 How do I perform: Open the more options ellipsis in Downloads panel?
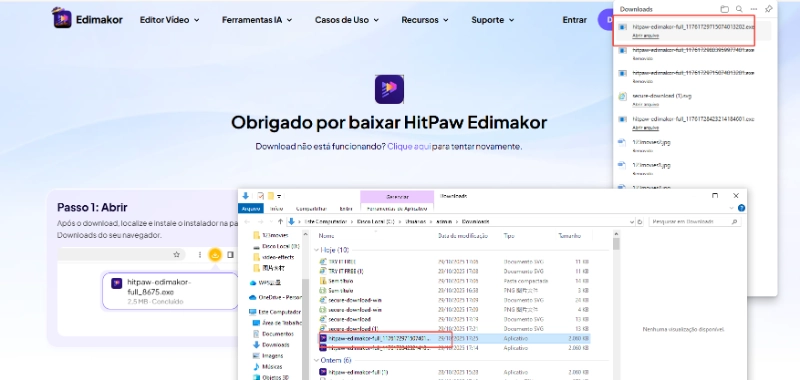pos(754,9)
